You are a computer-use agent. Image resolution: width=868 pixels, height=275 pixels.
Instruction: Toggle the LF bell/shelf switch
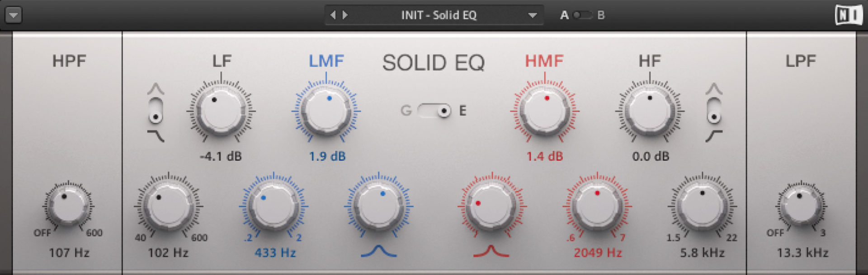156,111
